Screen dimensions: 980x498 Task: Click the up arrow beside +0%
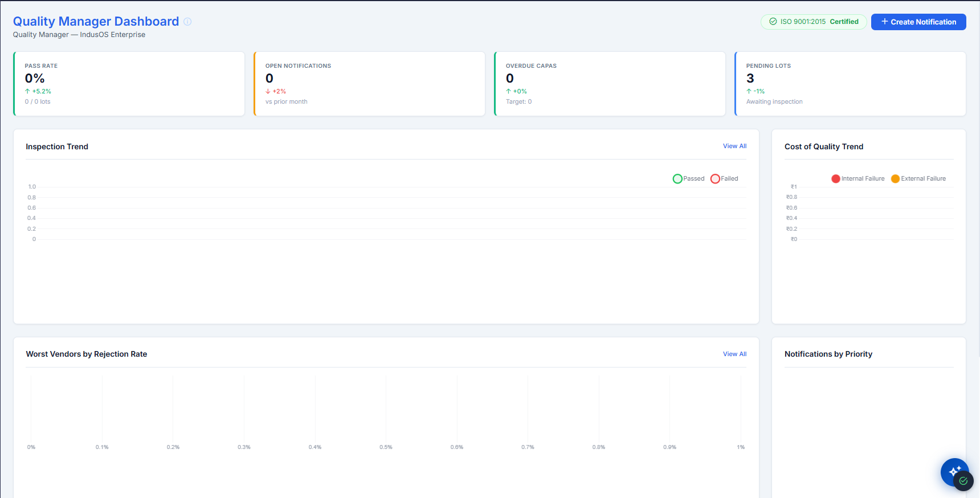tap(508, 91)
